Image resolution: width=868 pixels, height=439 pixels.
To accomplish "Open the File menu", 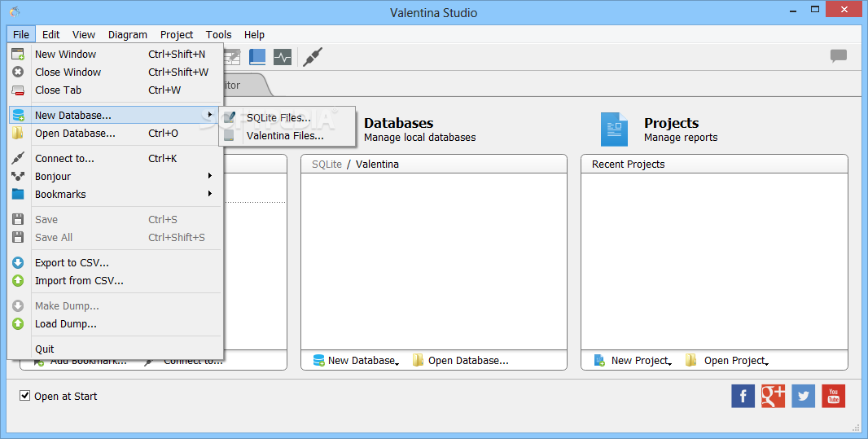I will point(21,34).
